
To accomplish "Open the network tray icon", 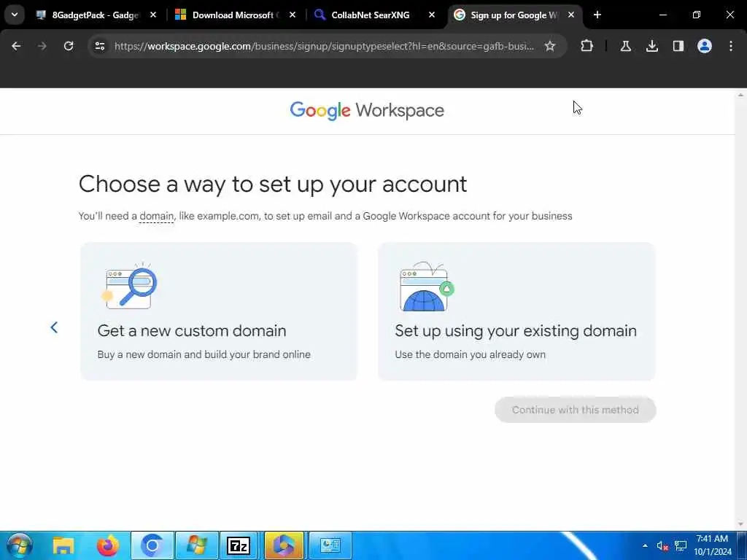I will [x=681, y=545].
